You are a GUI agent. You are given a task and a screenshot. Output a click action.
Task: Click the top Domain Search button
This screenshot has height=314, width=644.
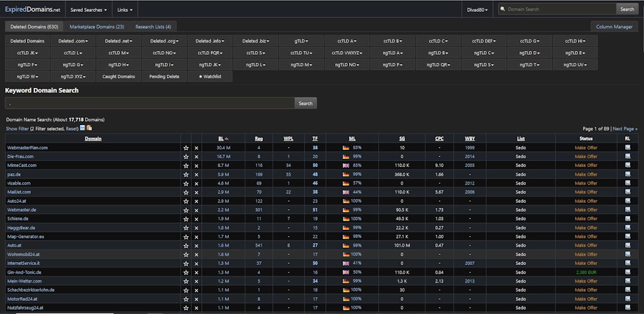click(x=627, y=9)
